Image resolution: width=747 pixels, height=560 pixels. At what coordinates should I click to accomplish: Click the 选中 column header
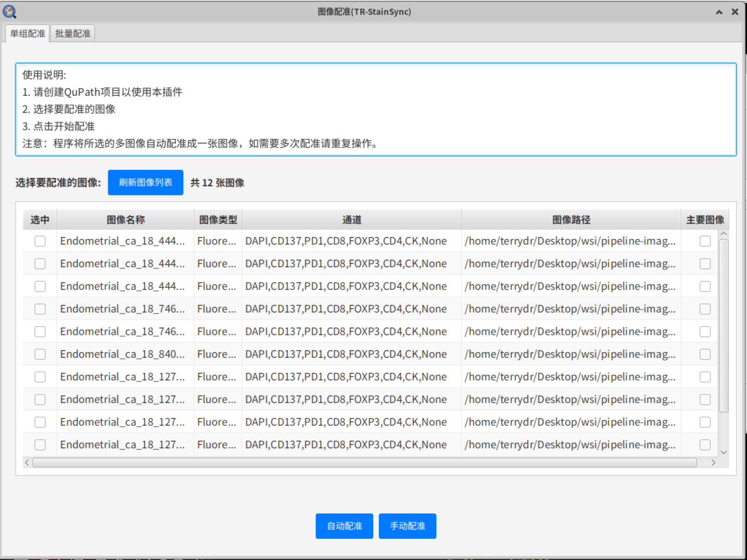coord(40,220)
